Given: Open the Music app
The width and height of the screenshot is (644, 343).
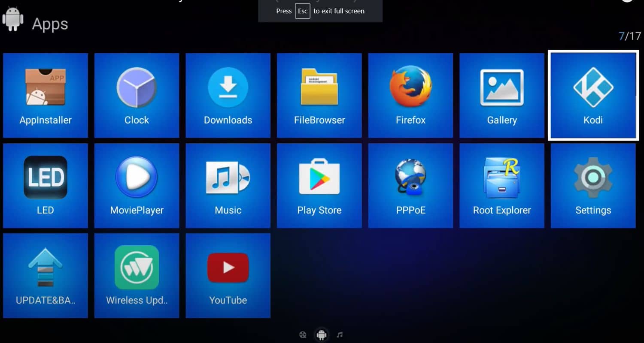Looking at the screenshot, I should click(x=228, y=186).
